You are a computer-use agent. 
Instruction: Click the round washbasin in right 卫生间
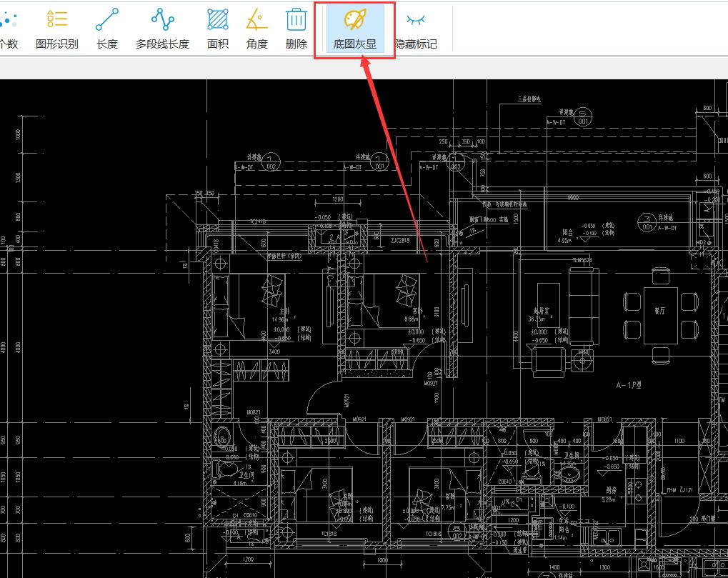569,469
